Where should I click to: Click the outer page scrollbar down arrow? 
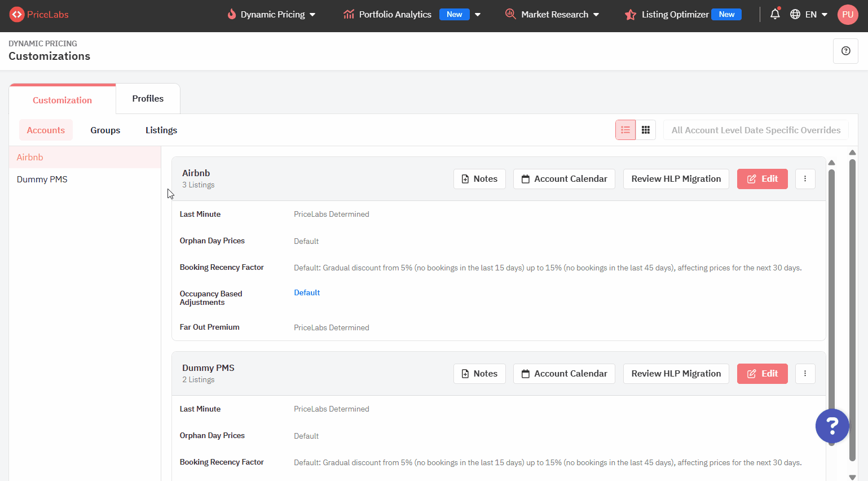tap(852, 477)
